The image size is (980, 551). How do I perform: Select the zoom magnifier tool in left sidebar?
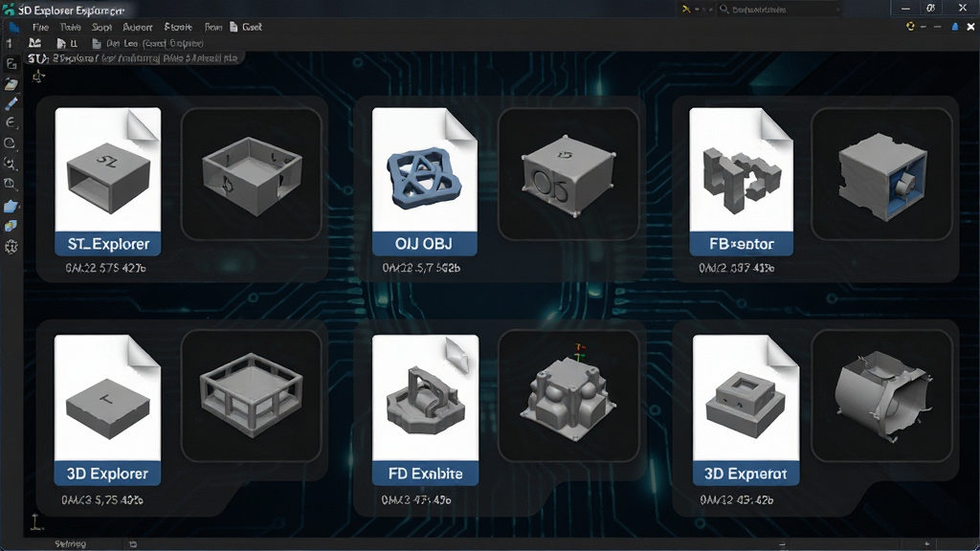[10, 164]
